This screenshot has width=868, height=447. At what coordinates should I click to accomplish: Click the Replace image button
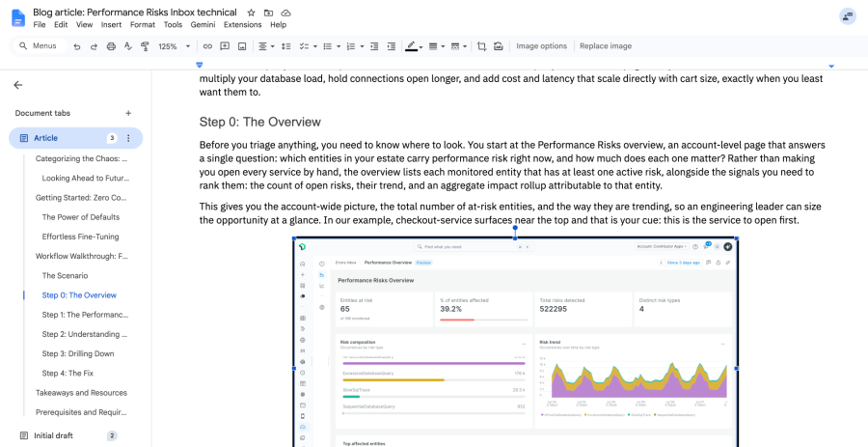point(606,46)
